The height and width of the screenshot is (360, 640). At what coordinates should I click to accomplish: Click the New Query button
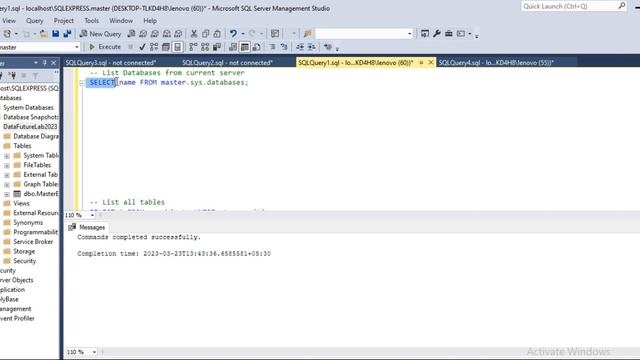(100, 34)
